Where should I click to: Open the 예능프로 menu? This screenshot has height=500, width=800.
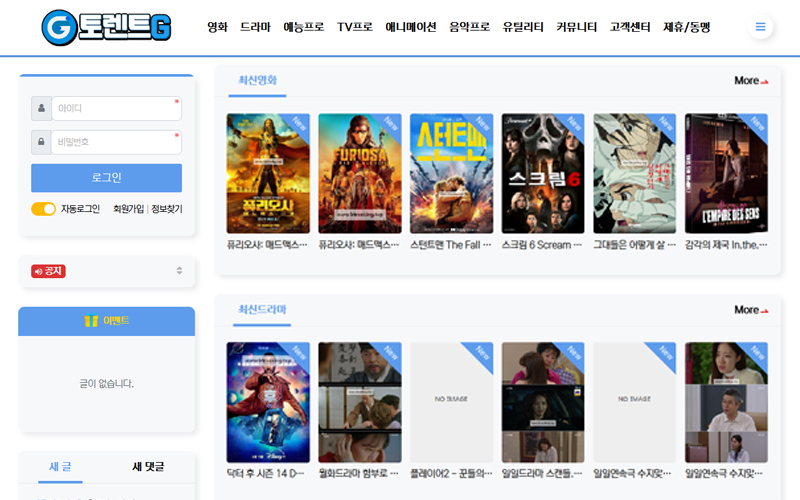pos(304,27)
